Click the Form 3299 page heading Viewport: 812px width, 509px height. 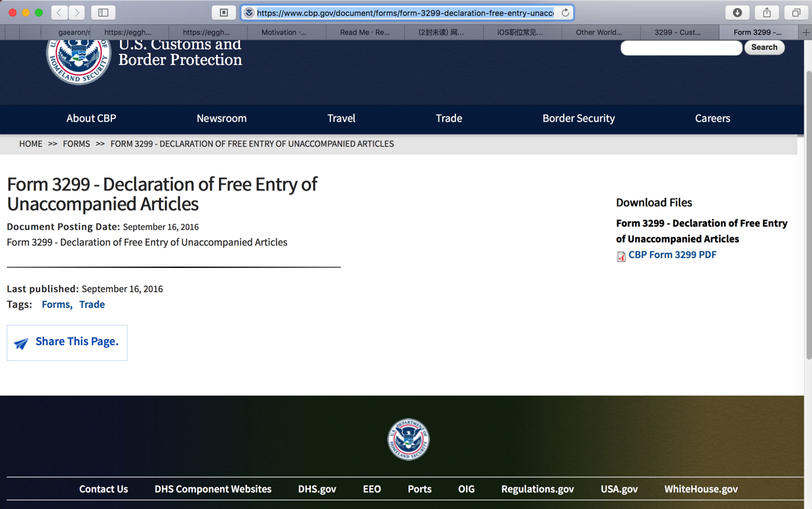point(162,194)
